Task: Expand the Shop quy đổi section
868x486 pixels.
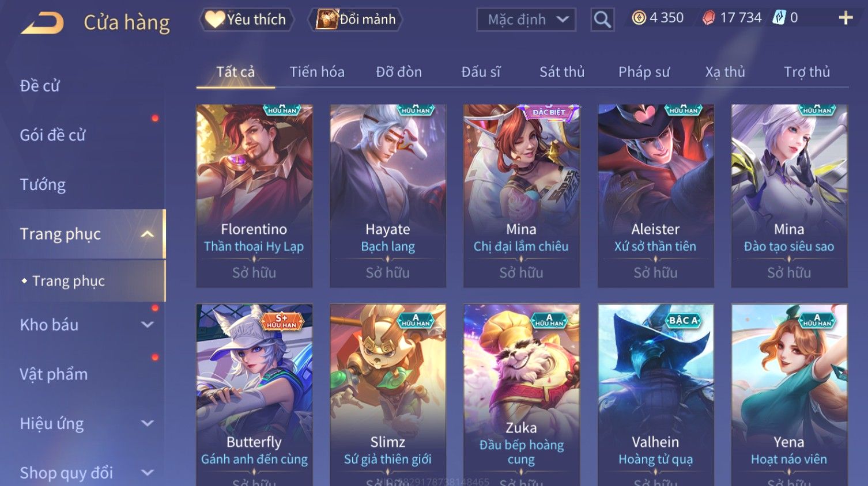Action: point(148,473)
